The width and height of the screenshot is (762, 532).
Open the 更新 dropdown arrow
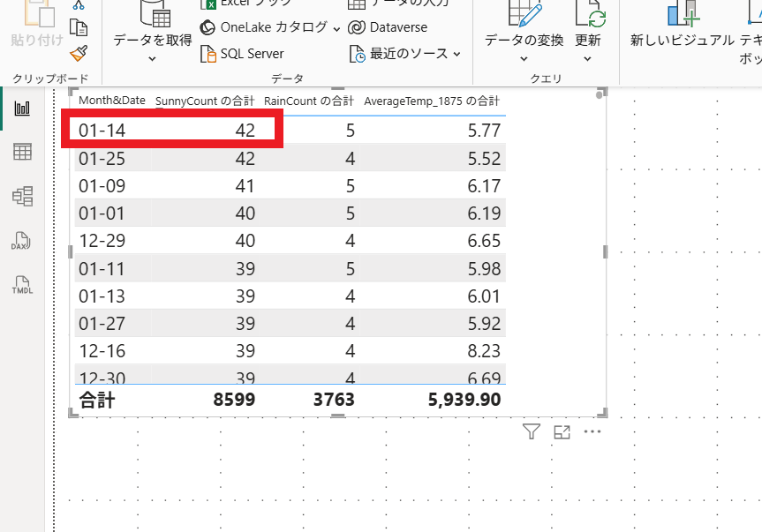tap(588, 59)
